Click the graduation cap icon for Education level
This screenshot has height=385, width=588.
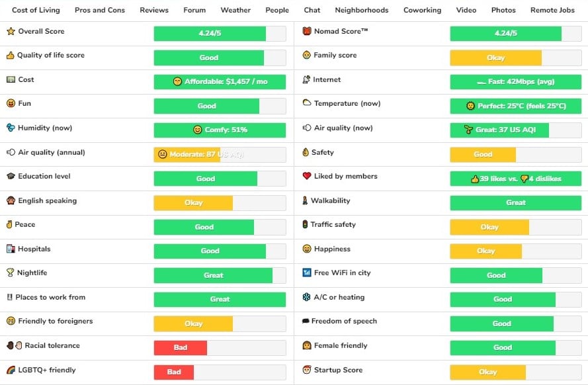click(11, 177)
